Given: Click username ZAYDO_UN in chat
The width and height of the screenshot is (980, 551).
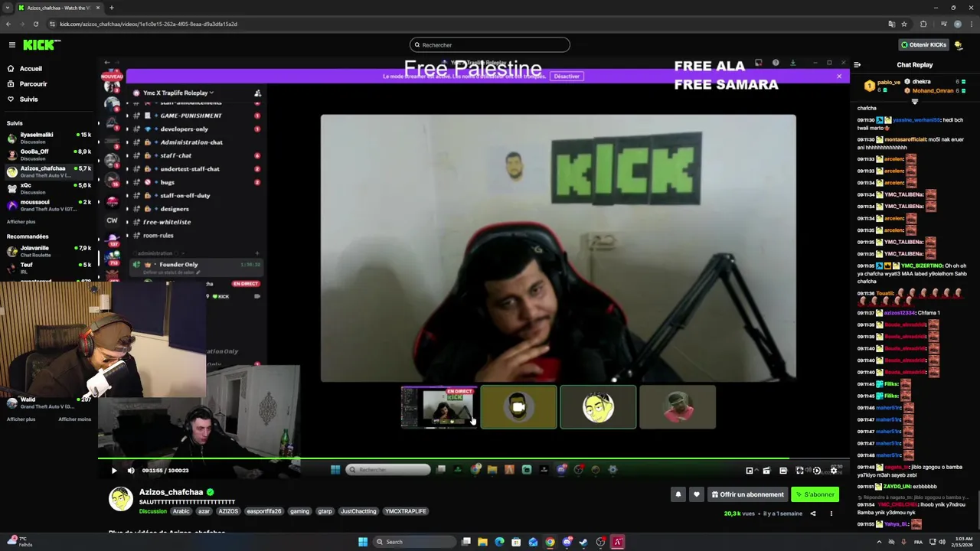Looking at the screenshot, I should 897,487.
